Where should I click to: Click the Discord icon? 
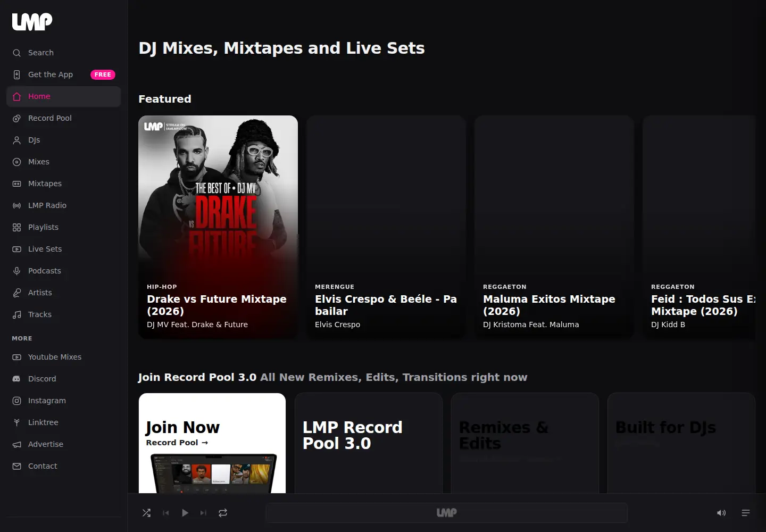[x=17, y=379]
